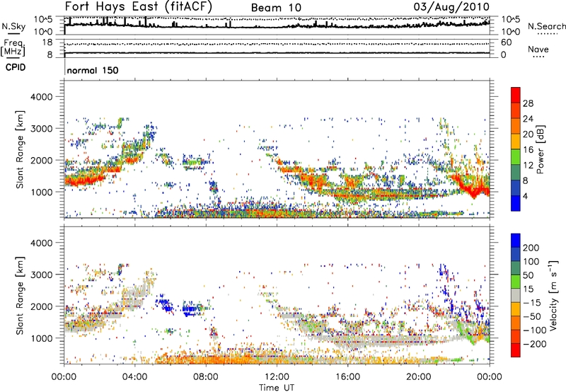The height and width of the screenshot is (392, 566).
Task: Click the 'N.Sky' legend label
Action: coord(13,26)
